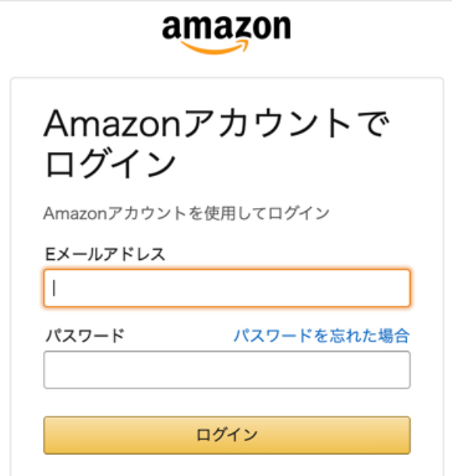
Task: Click the Amazonアカウントでログイン heading
Action: pos(216,142)
